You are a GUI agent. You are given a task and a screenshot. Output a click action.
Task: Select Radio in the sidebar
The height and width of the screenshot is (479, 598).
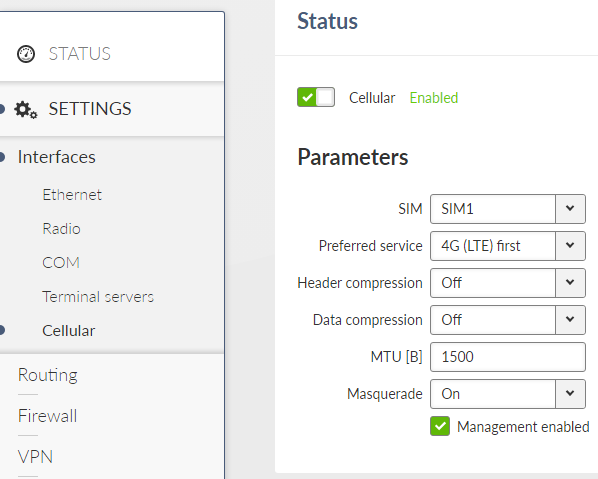pyautogui.click(x=61, y=229)
